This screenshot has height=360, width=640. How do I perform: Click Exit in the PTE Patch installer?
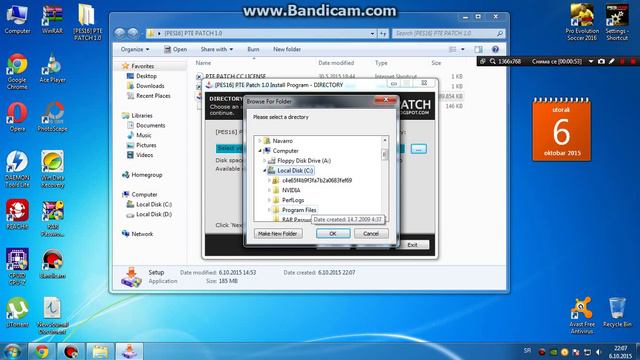(x=412, y=245)
